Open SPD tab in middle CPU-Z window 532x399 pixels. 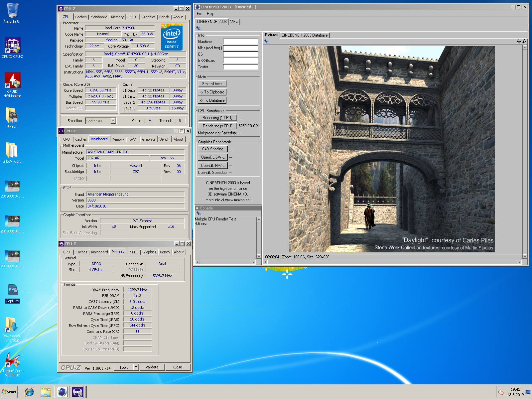coord(133,139)
